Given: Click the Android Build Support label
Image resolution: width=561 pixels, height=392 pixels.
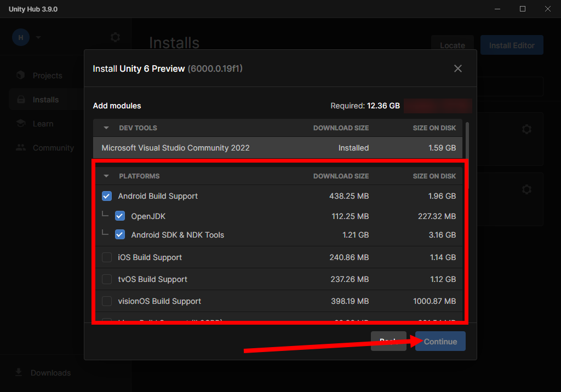Looking at the screenshot, I should pos(158,196).
